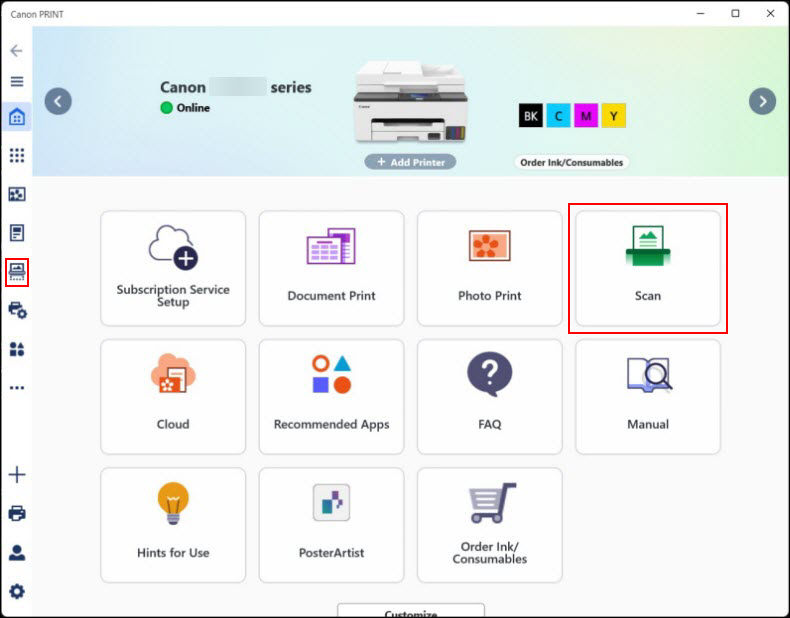Screen dimensions: 790x618
Task: Go back using the sidebar arrow
Action: click(x=17, y=51)
